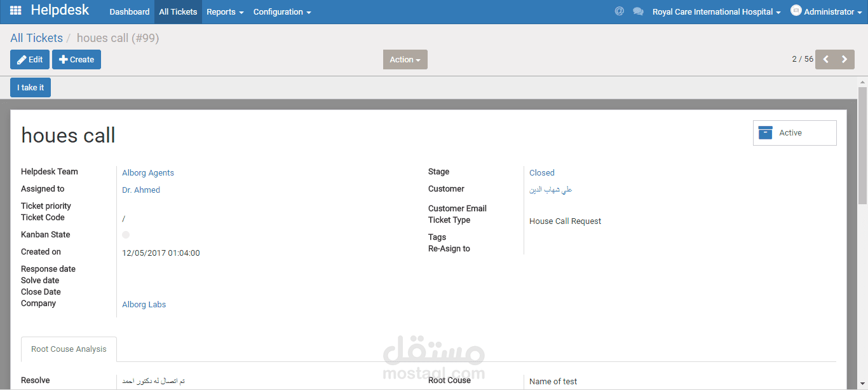Open the Alborg Agents team link
This screenshot has height=390, width=868.
148,172
